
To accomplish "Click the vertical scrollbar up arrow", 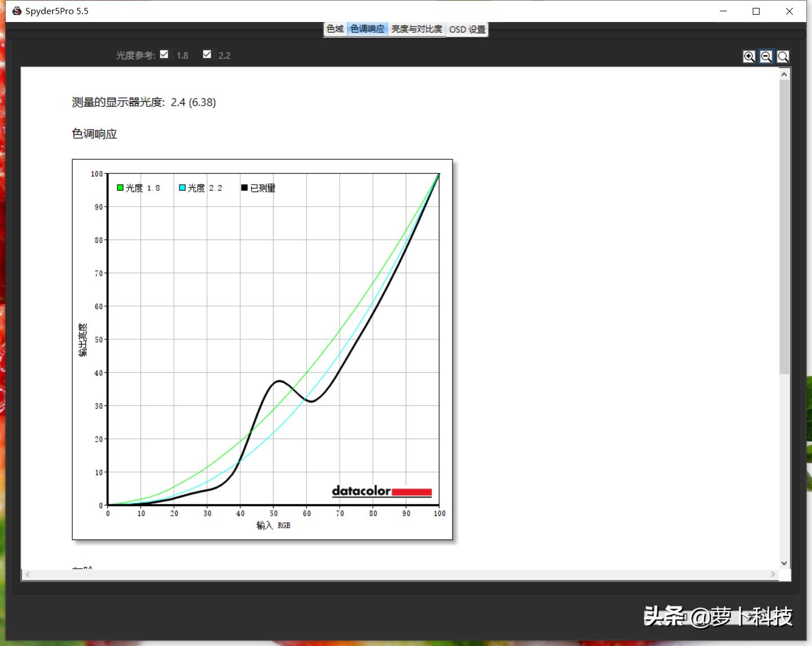I will (x=784, y=74).
